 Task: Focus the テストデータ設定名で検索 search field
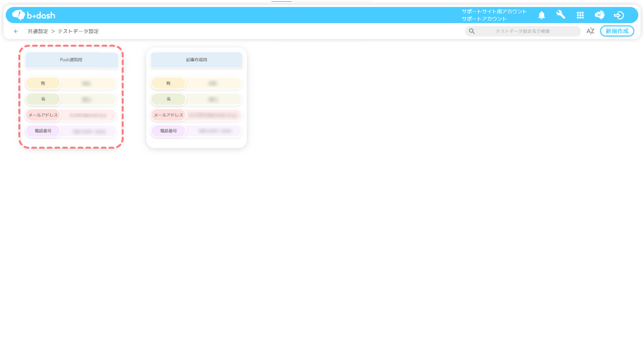tap(522, 31)
